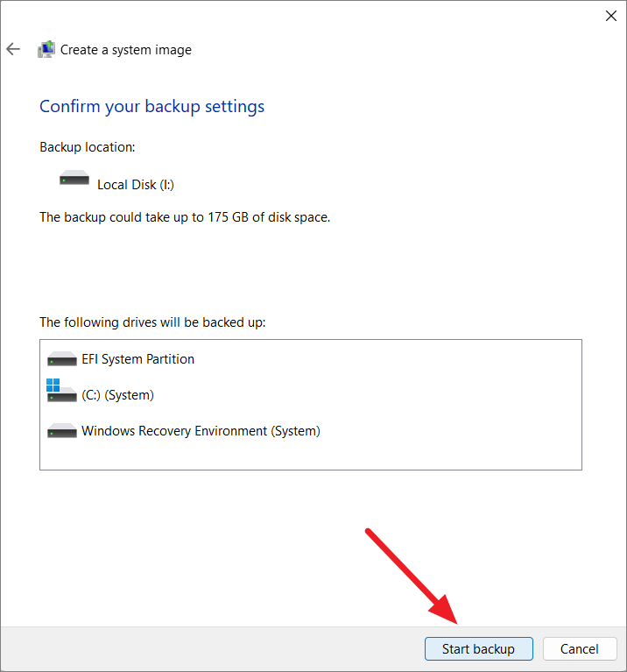Click the Backup location label

pyautogui.click(x=88, y=147)
